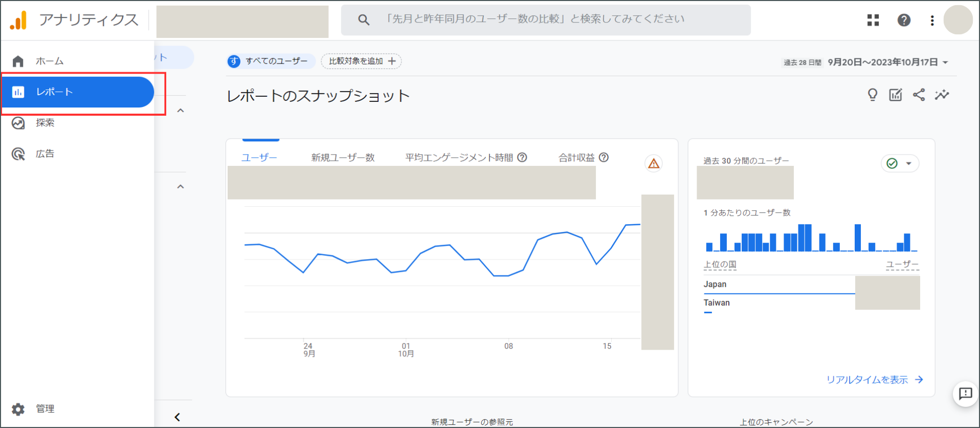Open the Google apps grid
Viewport: 980px width, 428px height.
[x=873, y=20]
